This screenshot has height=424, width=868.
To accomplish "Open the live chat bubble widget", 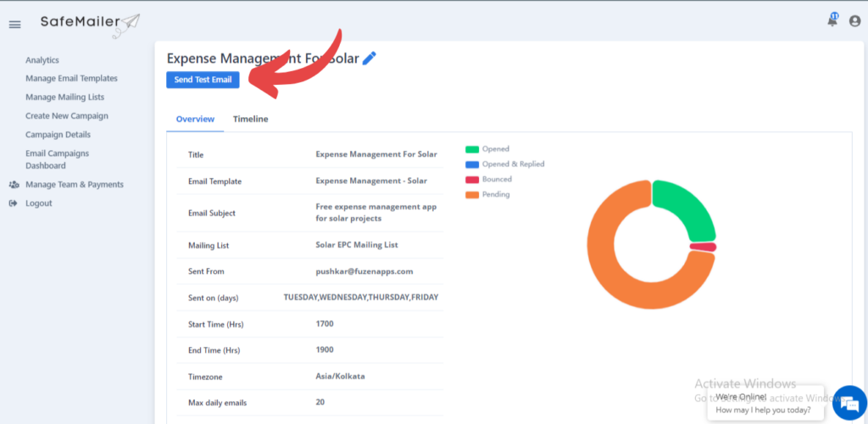I will 849,403.
